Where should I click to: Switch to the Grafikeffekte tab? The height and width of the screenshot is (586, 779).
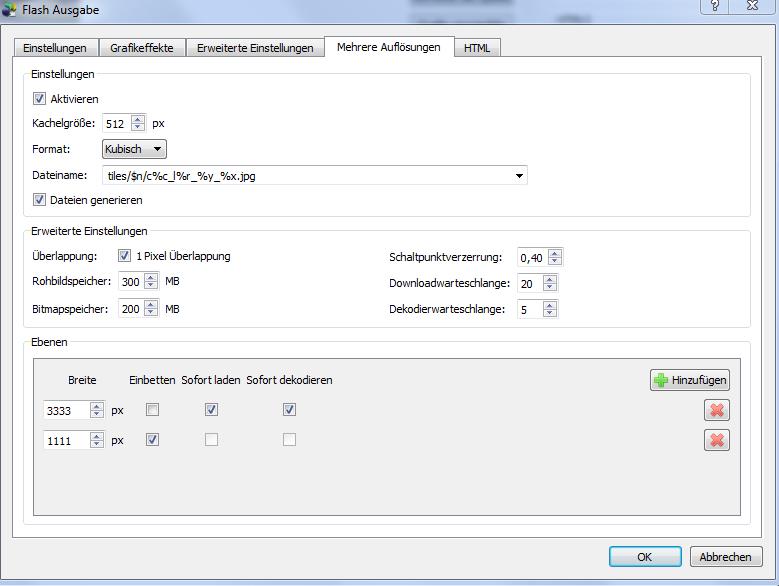pyautogui.click(x=142, y=48)
